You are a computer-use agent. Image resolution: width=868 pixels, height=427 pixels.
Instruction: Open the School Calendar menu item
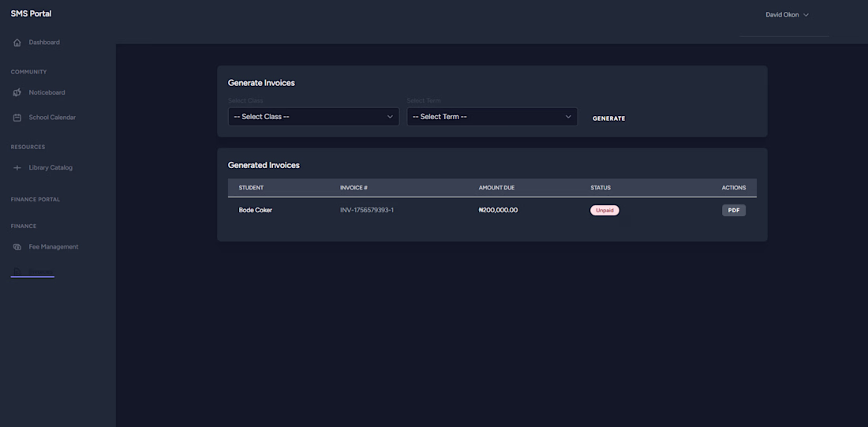[x=52, y=118]
